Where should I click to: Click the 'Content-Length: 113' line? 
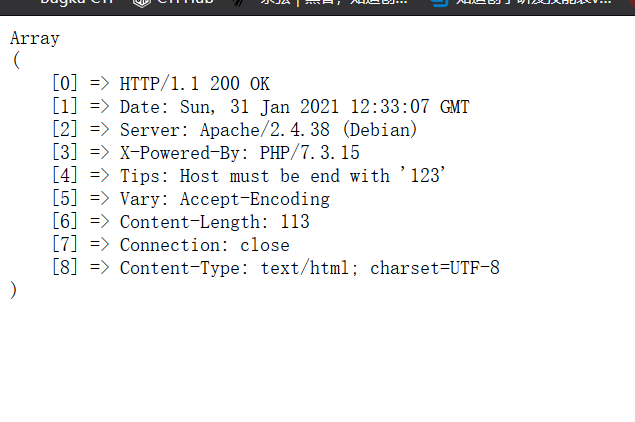coord(215,222)
